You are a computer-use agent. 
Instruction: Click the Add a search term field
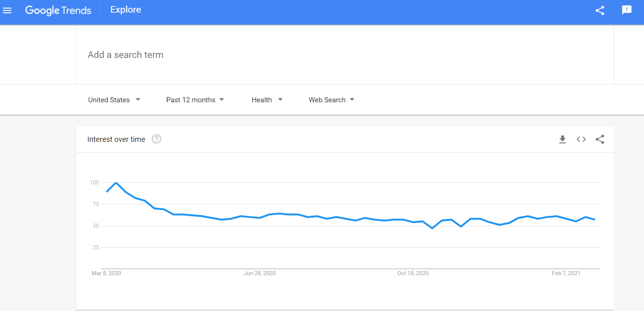(345, 55)
